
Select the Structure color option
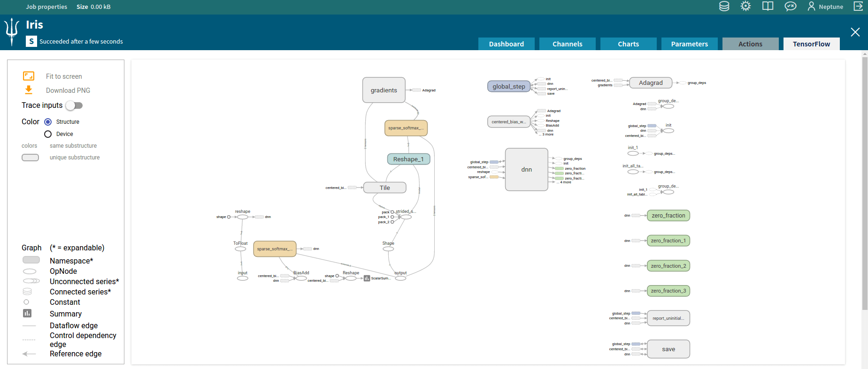48,122
